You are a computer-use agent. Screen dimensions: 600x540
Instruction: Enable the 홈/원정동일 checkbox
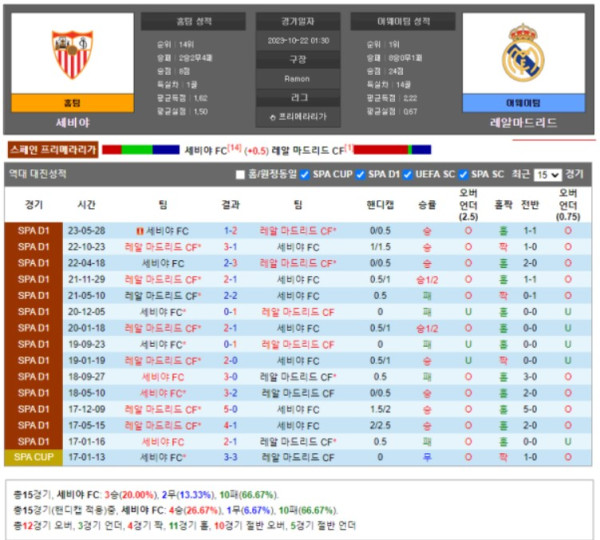click(x=239, y=174)
